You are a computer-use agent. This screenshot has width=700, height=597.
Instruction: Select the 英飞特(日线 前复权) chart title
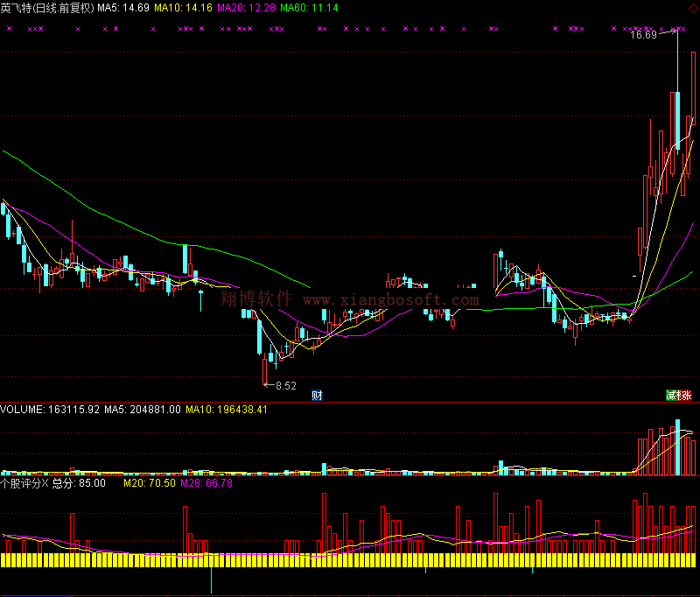(x=46, y=7)
